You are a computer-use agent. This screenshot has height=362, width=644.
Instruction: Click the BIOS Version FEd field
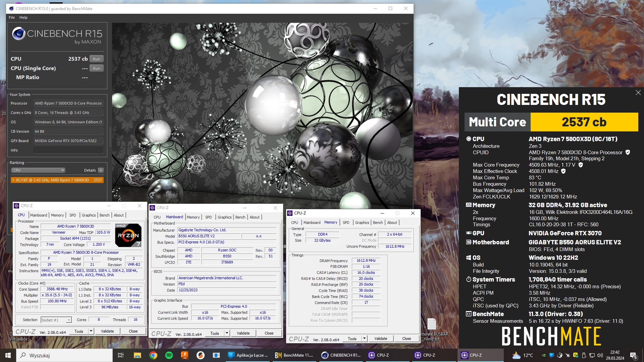pyautogui.click(x=227, y=284)
